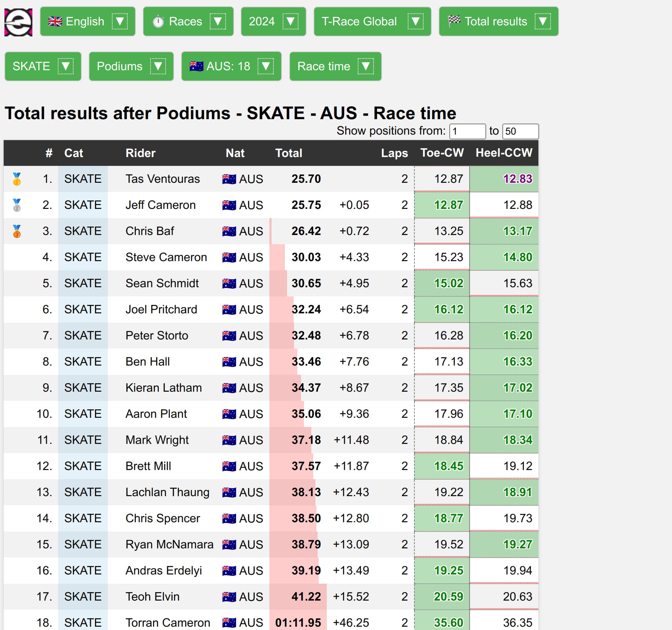Image resolution: width=672 pixels, height=630 pixels.
Task: Click the Australian flag in Torran Cameron's row
Action: 229,623
